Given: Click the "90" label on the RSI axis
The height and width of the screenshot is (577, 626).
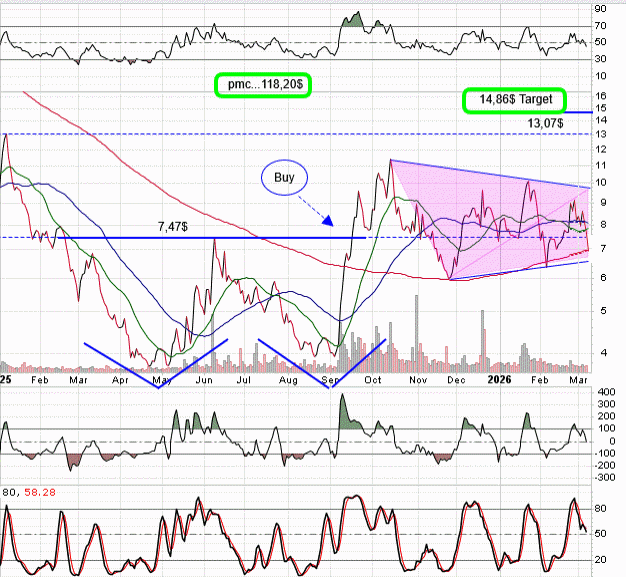Looking at the screenshot, I should [x=600, y=10].
